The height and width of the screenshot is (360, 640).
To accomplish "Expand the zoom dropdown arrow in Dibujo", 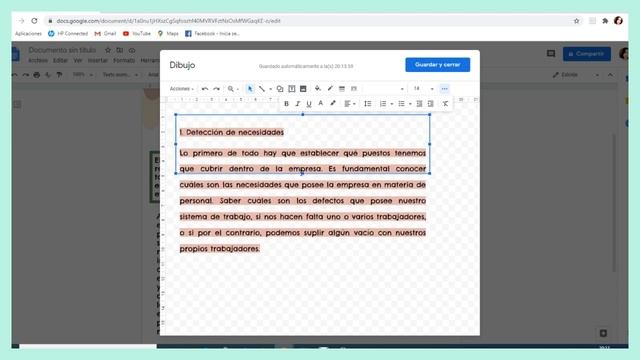I will 238,89.
